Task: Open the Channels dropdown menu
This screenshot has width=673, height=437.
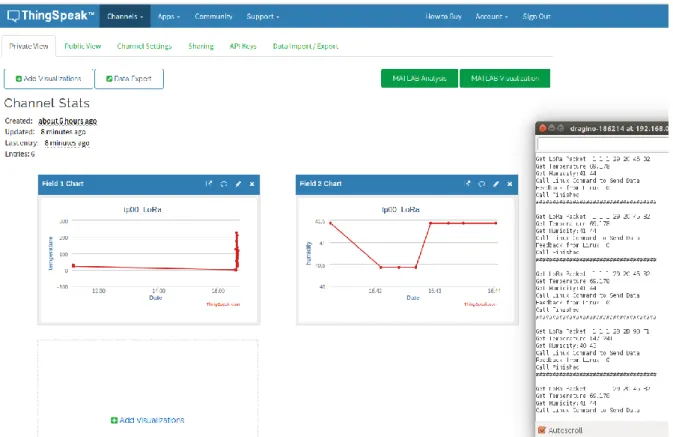Action: point(125,16)
